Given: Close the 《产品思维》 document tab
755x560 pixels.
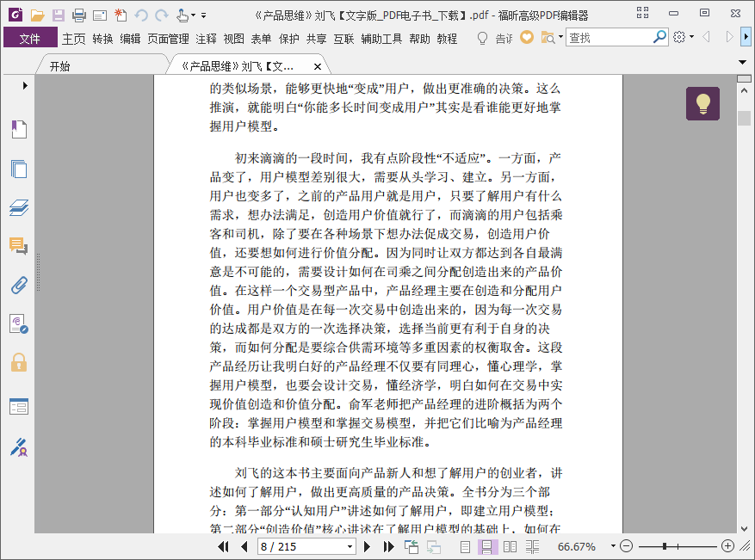Looking at the screenshot, I should tap(318, 67).
